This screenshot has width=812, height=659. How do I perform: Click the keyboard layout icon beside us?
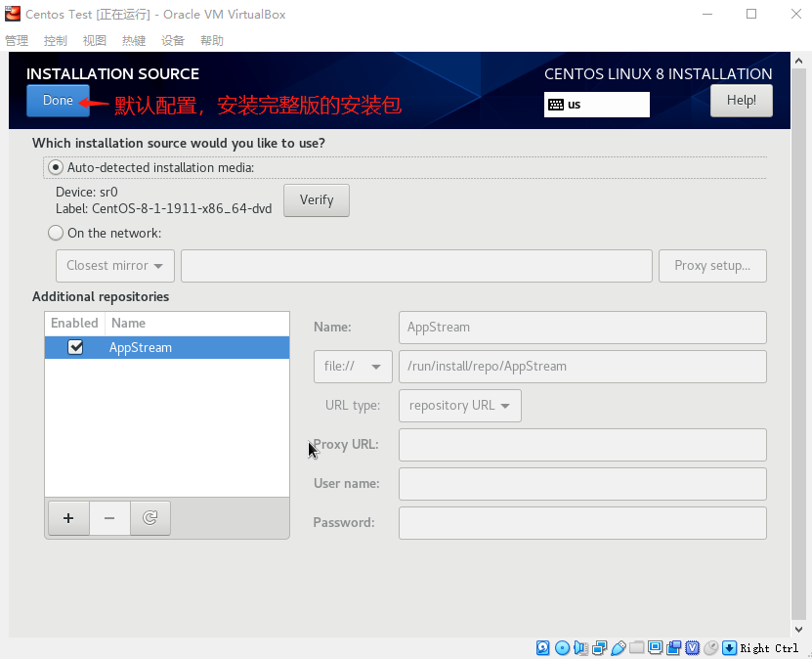click(x=556, y=105)
